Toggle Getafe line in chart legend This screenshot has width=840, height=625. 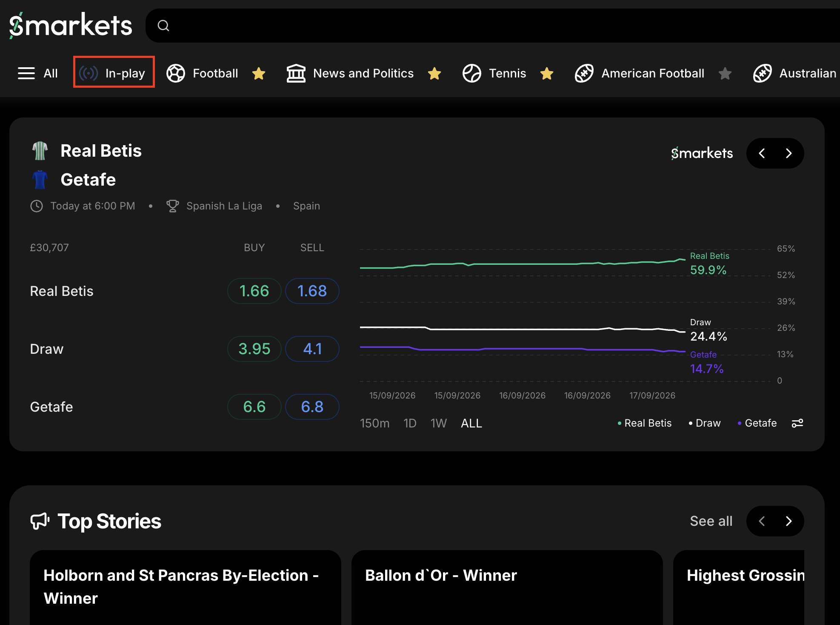point(757,423)
